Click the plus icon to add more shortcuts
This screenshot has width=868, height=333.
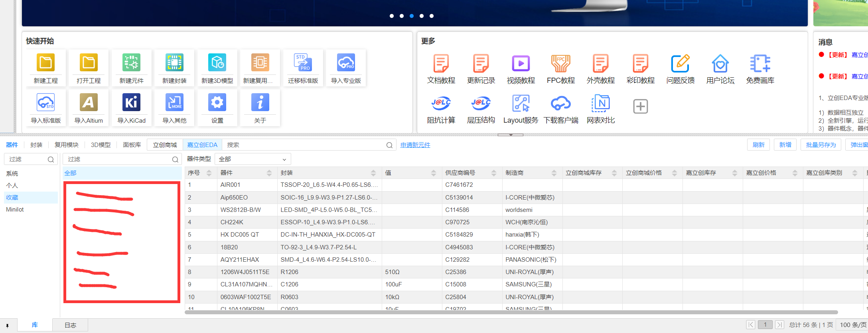pyautogui.click(x=640, y=106)
